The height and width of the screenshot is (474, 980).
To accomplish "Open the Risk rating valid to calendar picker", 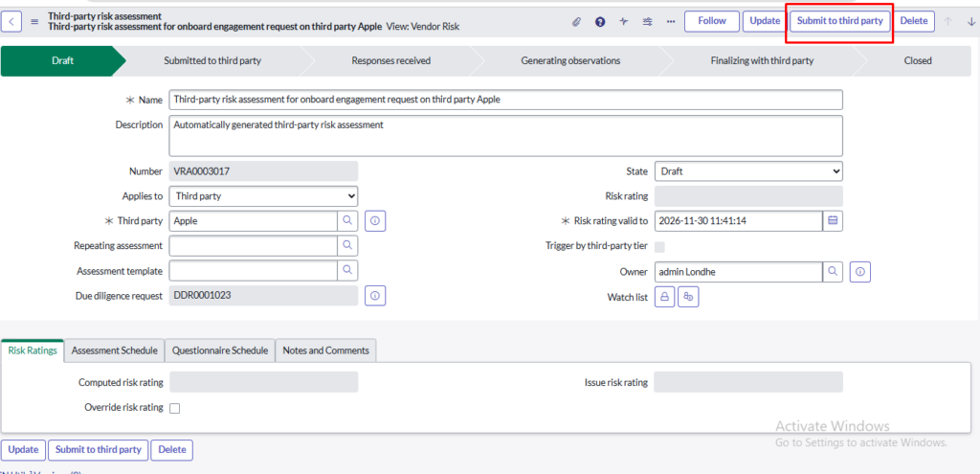I will point(833,220).
